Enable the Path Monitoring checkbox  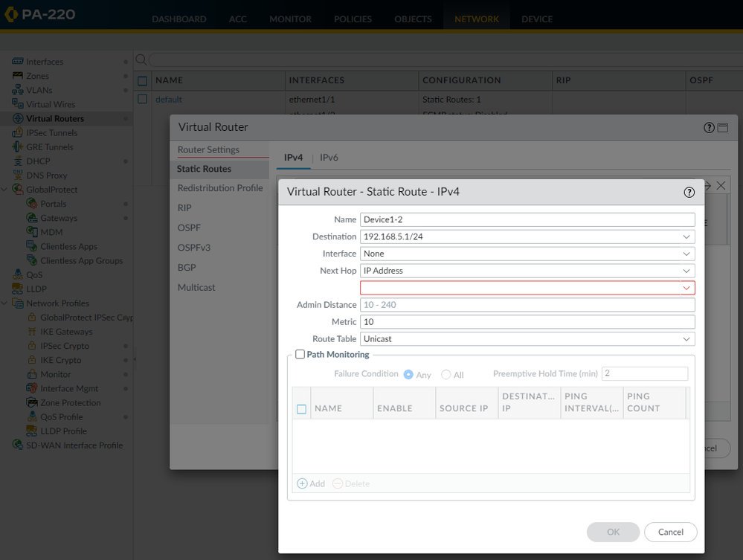(x=300, y=355)
